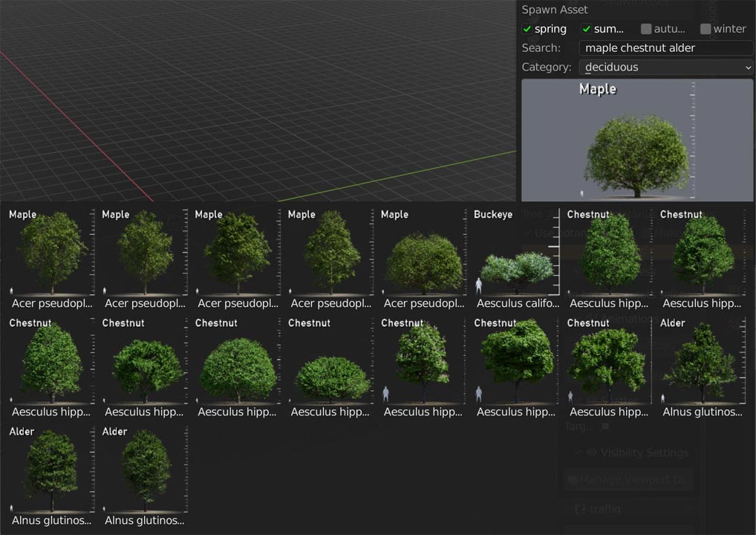Uncheck the spring season checkbox
Viewport: 756px width, 535px height.
(x=527, y=29)
